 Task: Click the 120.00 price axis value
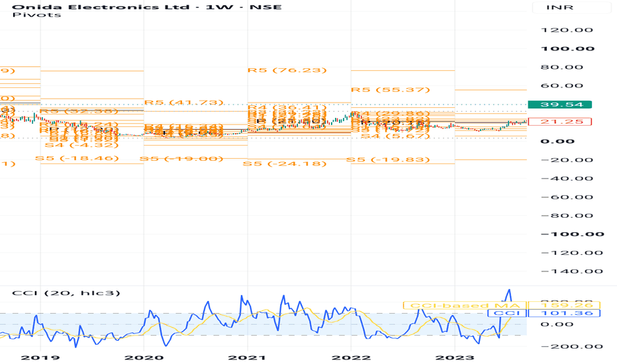[567, 30]
